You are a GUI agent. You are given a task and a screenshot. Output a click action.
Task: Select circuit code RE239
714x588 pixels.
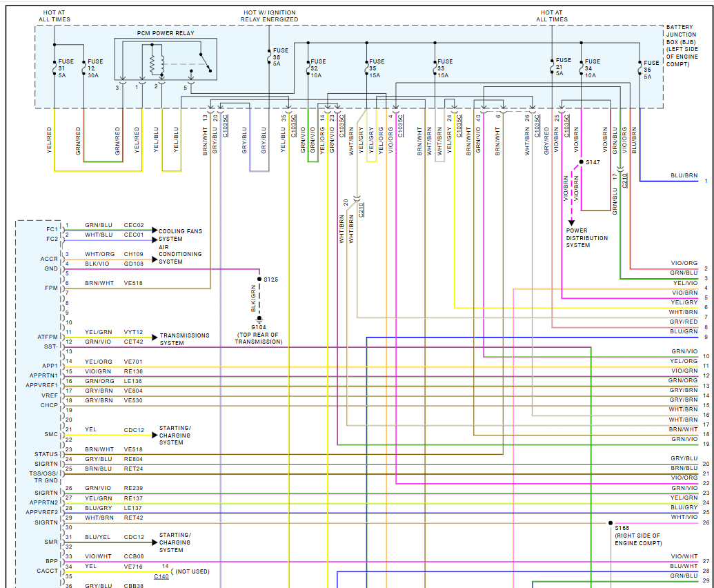tap(133, 488)
